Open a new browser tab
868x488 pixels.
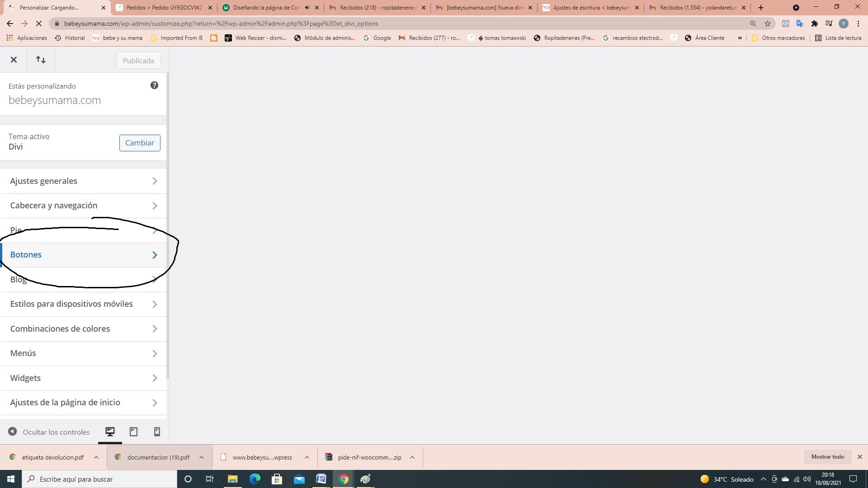click(x=761, y=8)
